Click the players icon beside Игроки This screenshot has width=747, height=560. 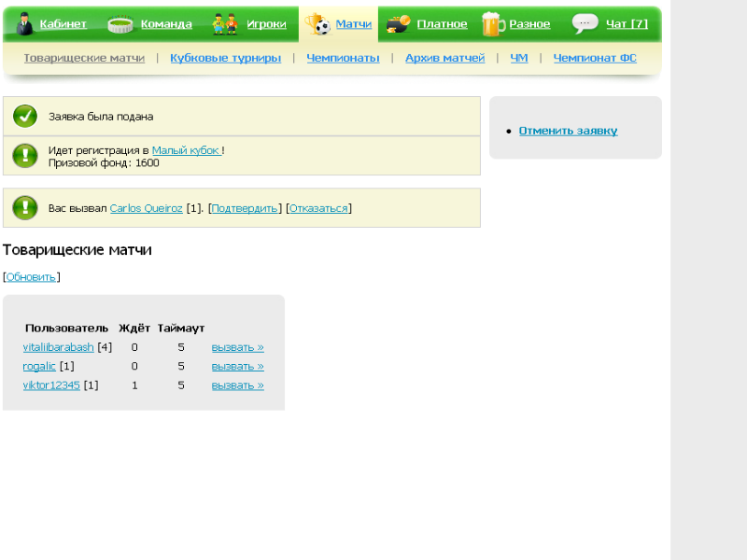[x=225, y=24]
